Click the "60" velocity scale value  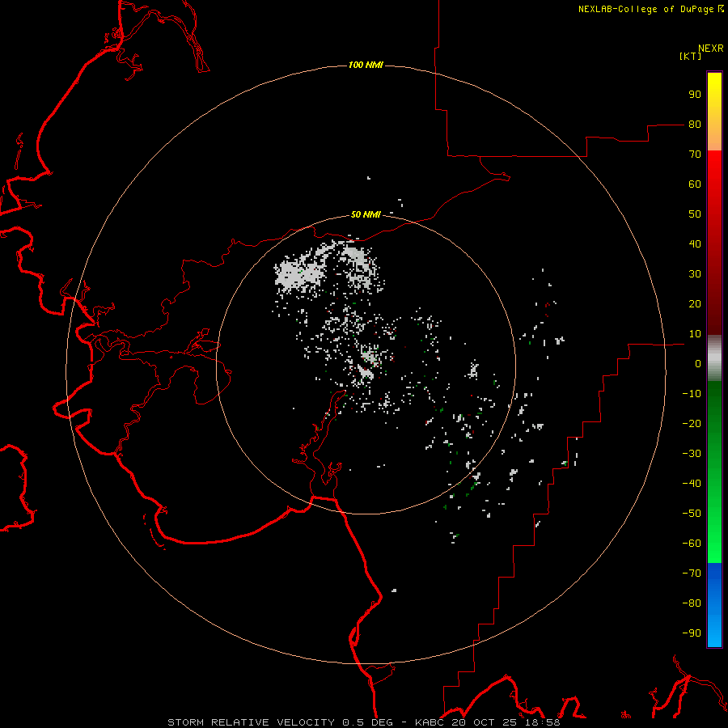(695, 184)
